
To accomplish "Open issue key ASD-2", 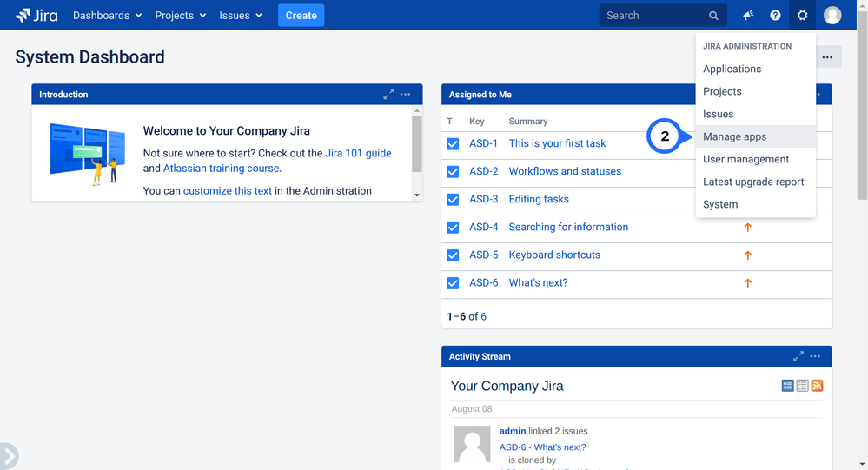I will tap(484, 172).
